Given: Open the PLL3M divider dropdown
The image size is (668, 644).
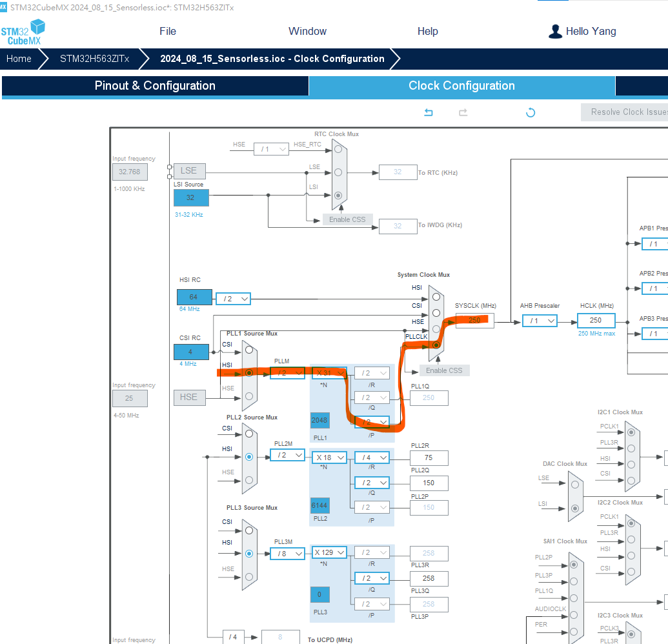Looking at the screenshot, I should click(x=288, y=554).
